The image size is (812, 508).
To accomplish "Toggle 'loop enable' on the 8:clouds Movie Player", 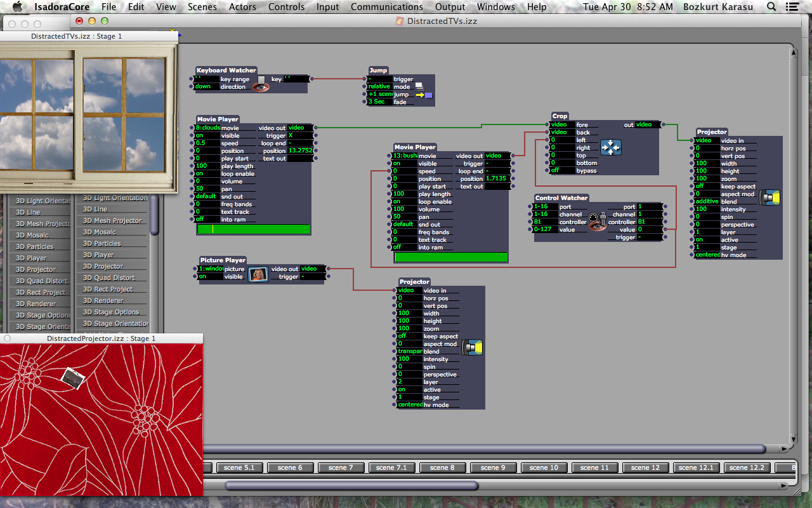I will (x=207, y=173).
